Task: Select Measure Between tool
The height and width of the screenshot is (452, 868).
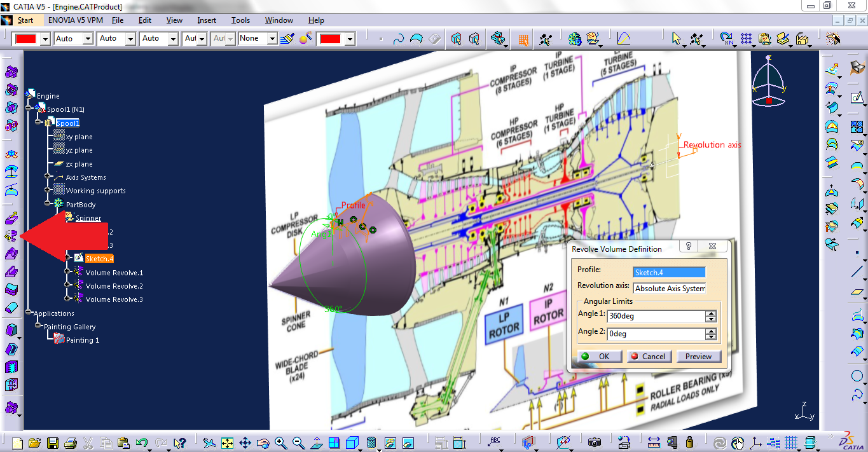Action: (654, 442)
